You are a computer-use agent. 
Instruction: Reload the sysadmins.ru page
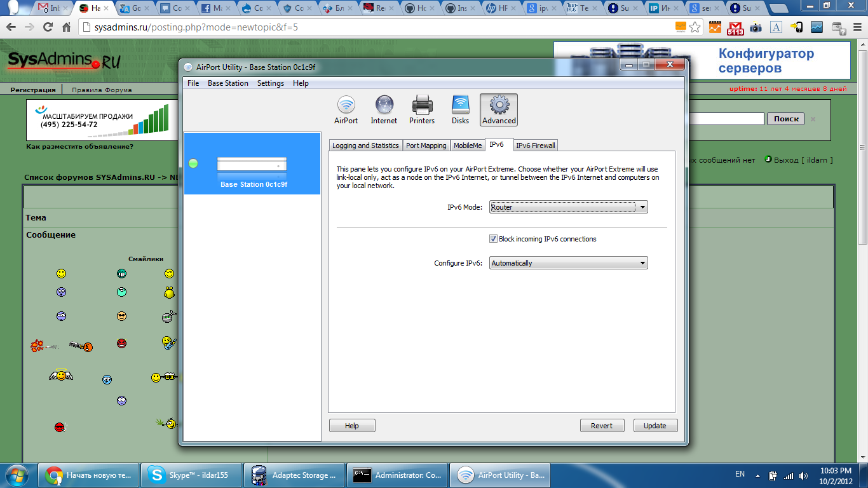point(48,27)
